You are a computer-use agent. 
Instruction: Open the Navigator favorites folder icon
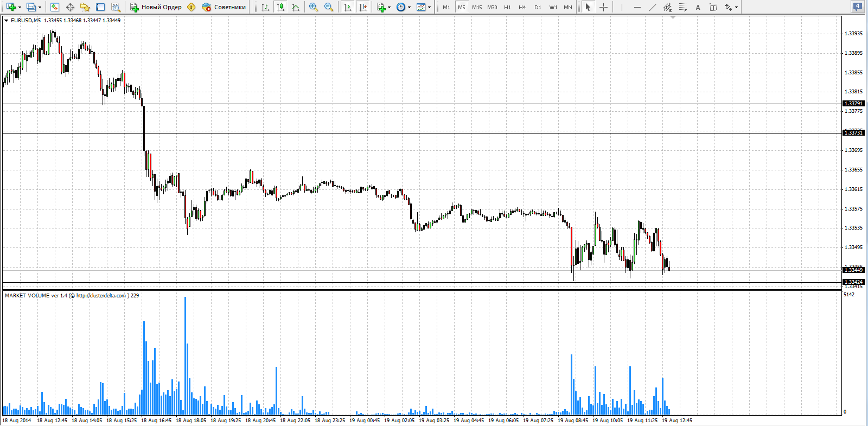click(85, 7)
